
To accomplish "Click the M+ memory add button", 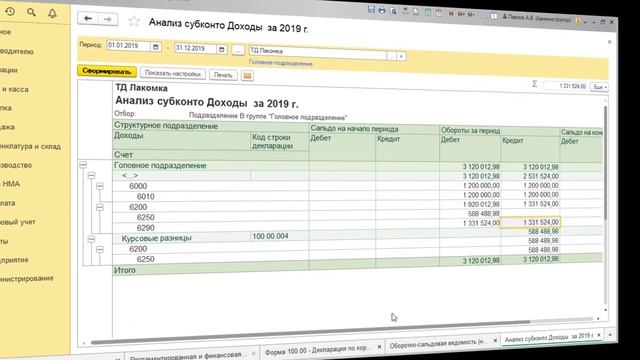I will 461,14.
